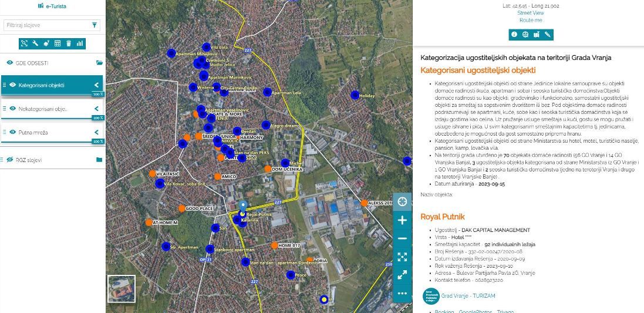
Task: Expand Kategorisani objekti layer options chevron
Action: tap(97, 85)
